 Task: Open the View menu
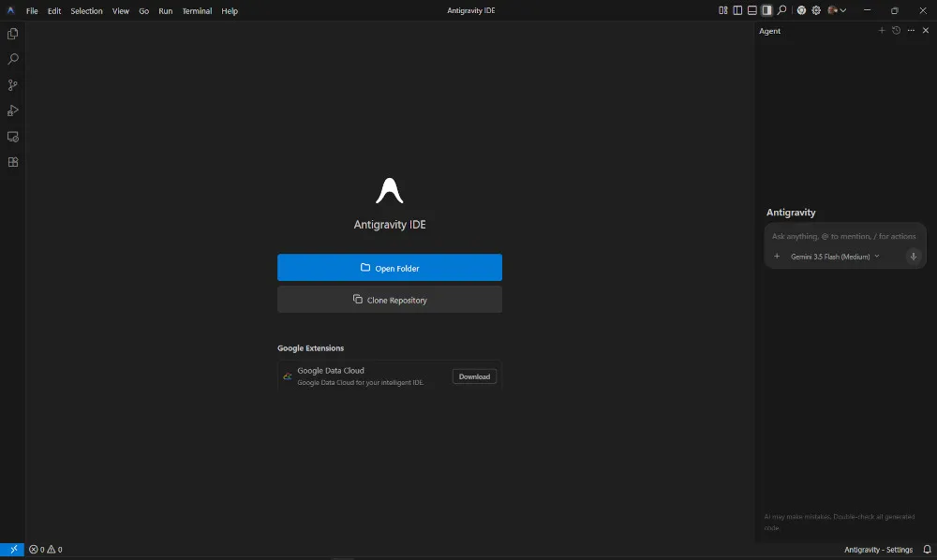[x=121, y=10]
